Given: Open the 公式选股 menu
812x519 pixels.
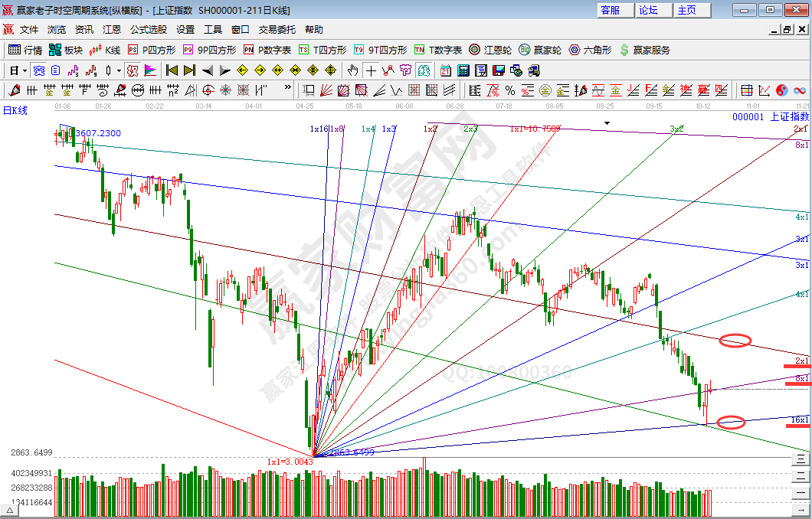Looking at the screenshot, I should coord(148,30).
